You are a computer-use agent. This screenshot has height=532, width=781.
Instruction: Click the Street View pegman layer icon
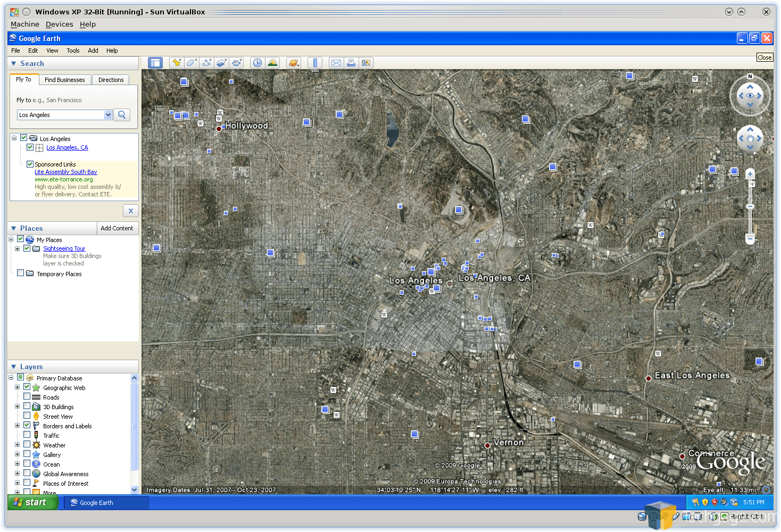tap(36, 416)
